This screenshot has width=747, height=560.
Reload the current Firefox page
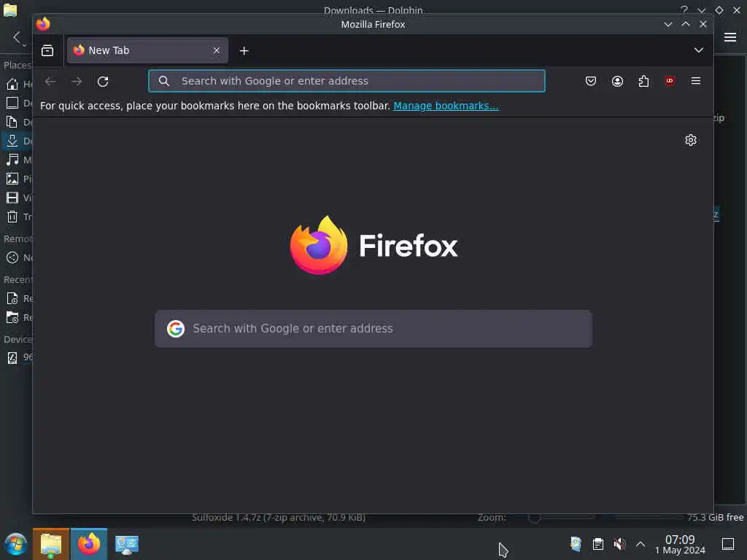(103, 82)
